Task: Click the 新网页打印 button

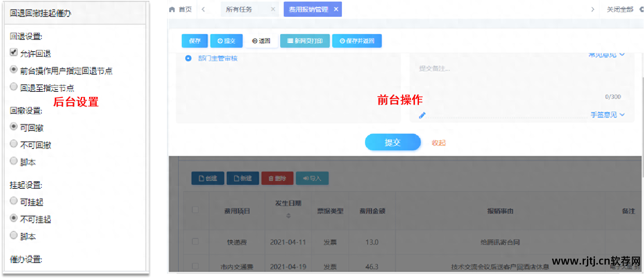Action: point(305,41)
